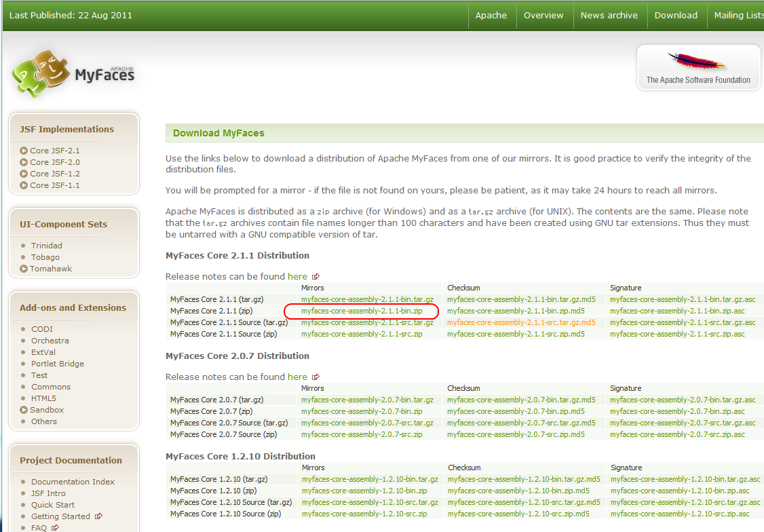Screen dimensions: 764x532
Task: Click external link icon after 2.1.1 release notes
Action: (x=316, y=277)
